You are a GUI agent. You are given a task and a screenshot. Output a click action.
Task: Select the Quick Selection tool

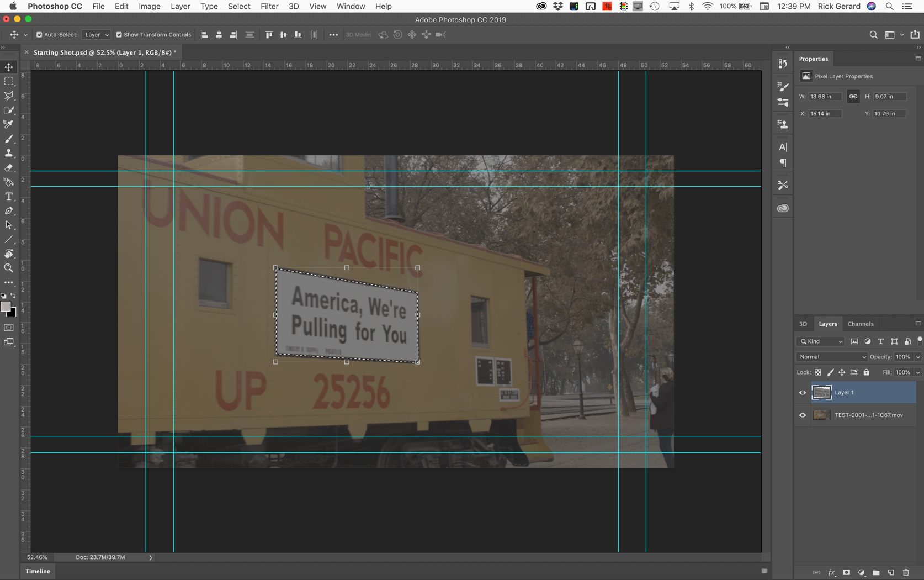click(9, 110)
